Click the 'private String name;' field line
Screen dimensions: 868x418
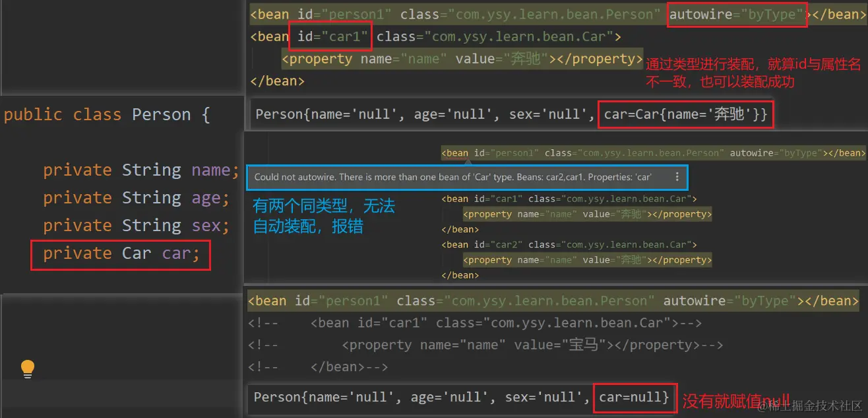click(141, 170)
